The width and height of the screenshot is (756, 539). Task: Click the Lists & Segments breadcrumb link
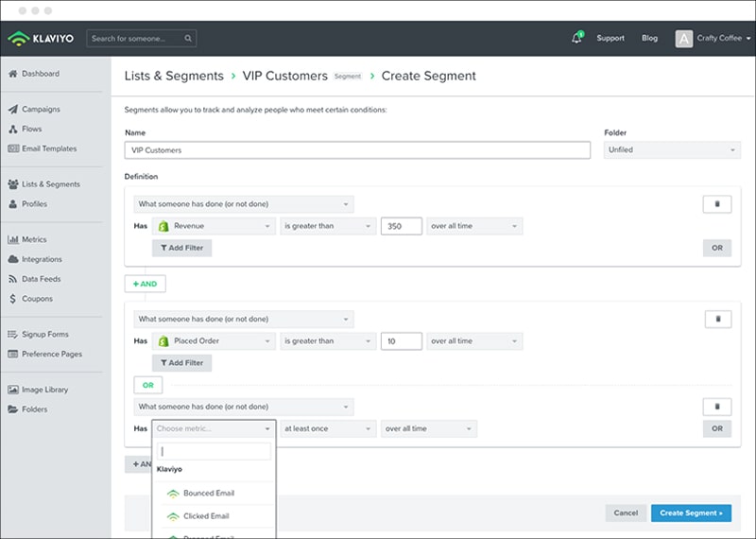point(174,76)
